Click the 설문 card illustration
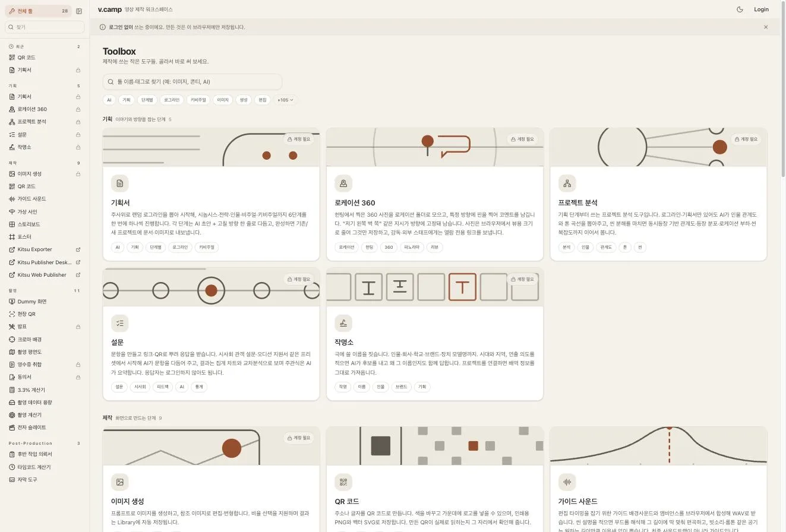This screenshot has width=786, height=532. pos(211,287)
